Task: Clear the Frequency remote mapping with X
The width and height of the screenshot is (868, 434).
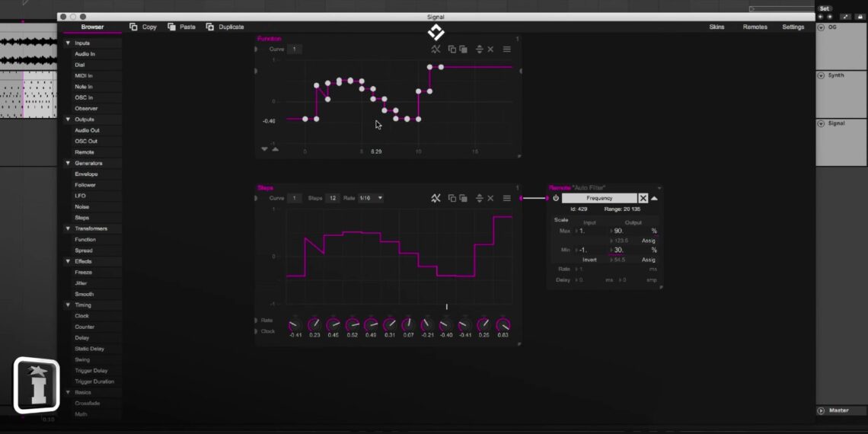Action: [643, 198]
